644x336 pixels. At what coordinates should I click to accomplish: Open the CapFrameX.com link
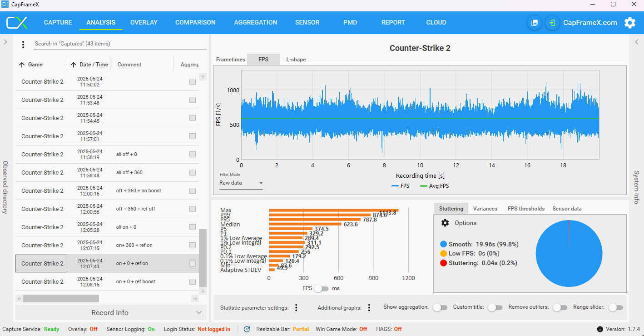(590, 23)
